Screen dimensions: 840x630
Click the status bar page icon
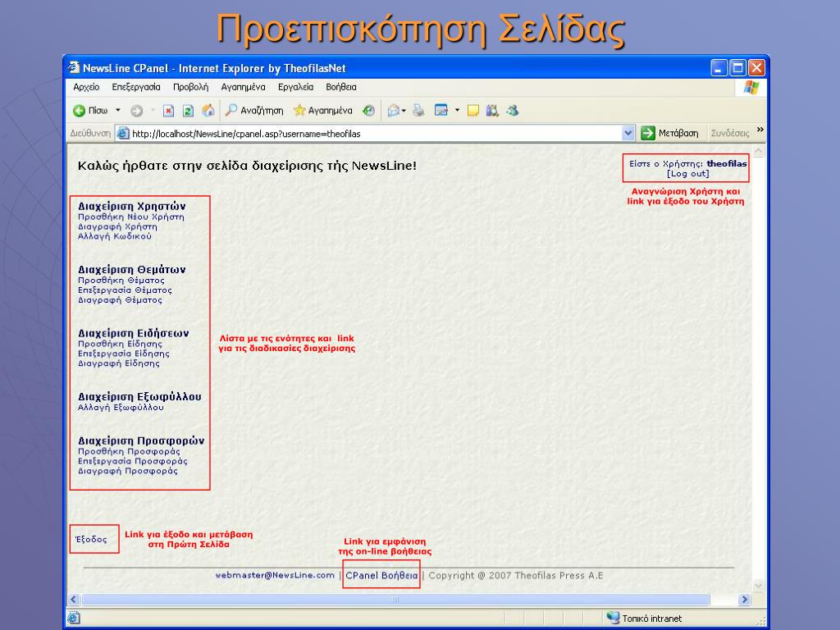tap(74, 619)
